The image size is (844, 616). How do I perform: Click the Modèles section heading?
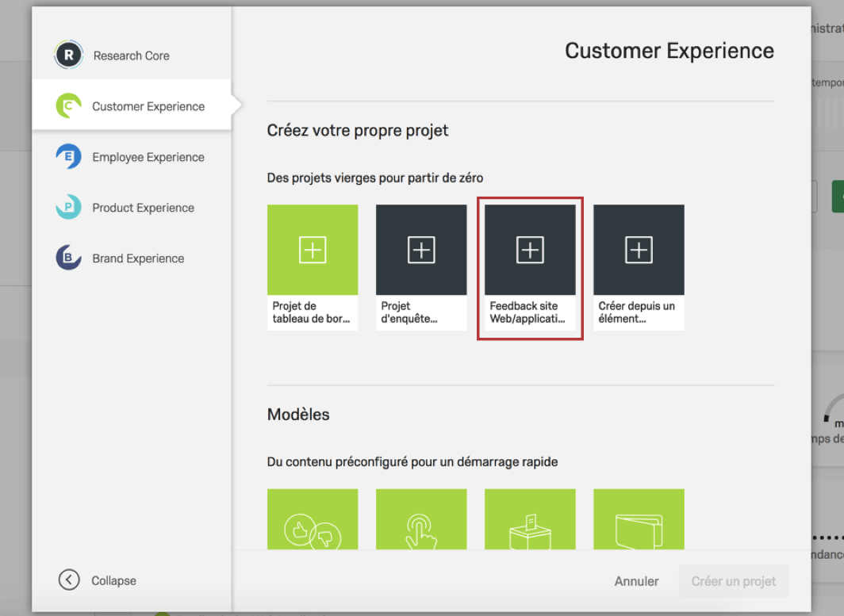click(298, 415)
